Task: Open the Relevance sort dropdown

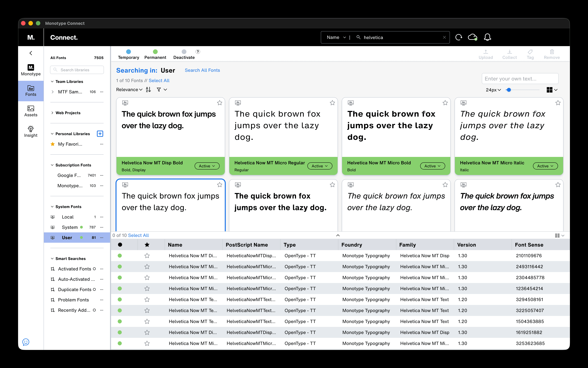Action: coord(129,90)
